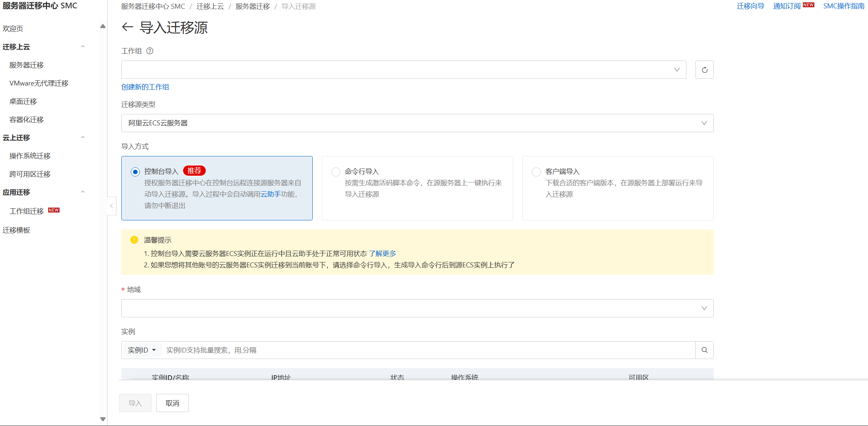Click the yellow 温馨提示 warning icon

134,240
